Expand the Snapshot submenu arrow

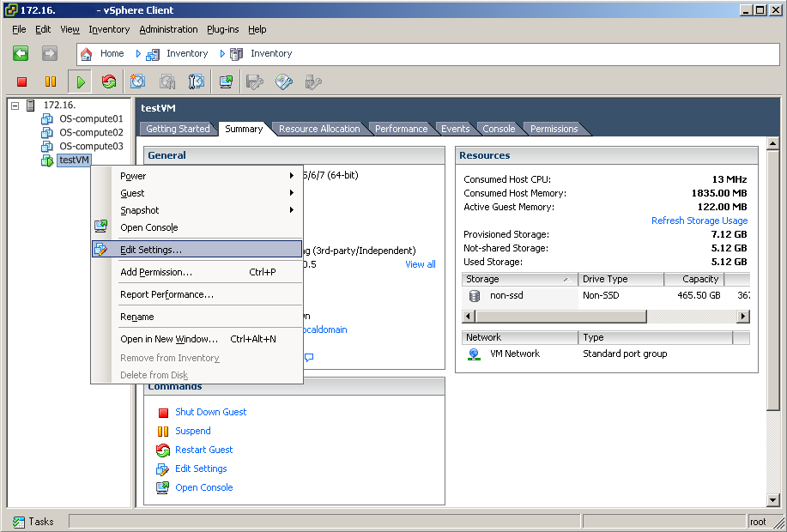pos(292,209)
